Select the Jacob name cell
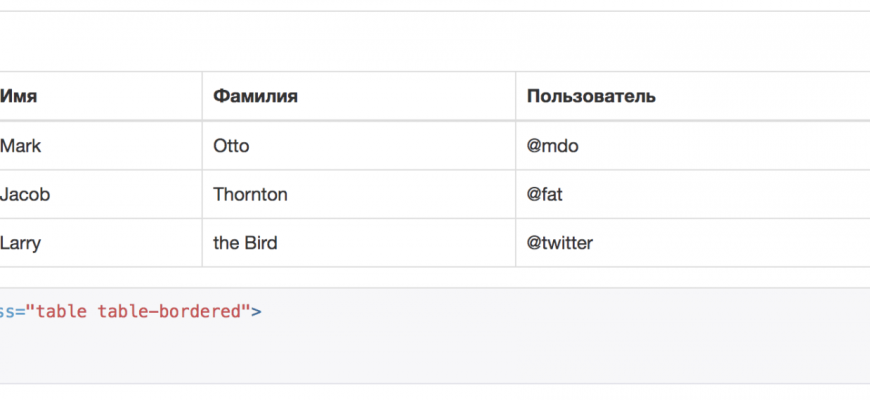 point(25,195)
